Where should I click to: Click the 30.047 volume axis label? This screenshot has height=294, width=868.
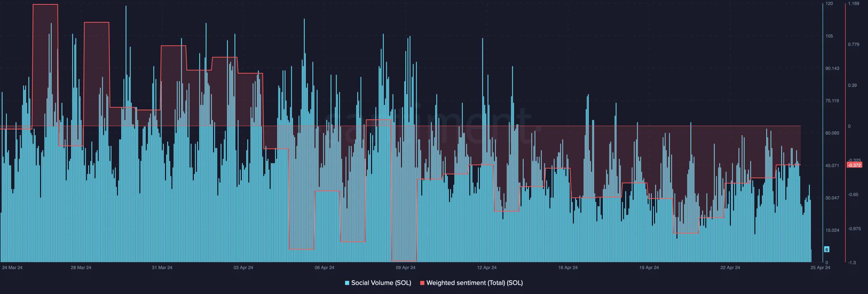832,198
